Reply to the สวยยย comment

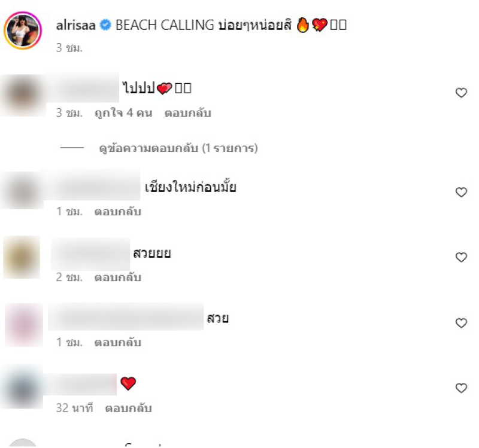(118, 277)
